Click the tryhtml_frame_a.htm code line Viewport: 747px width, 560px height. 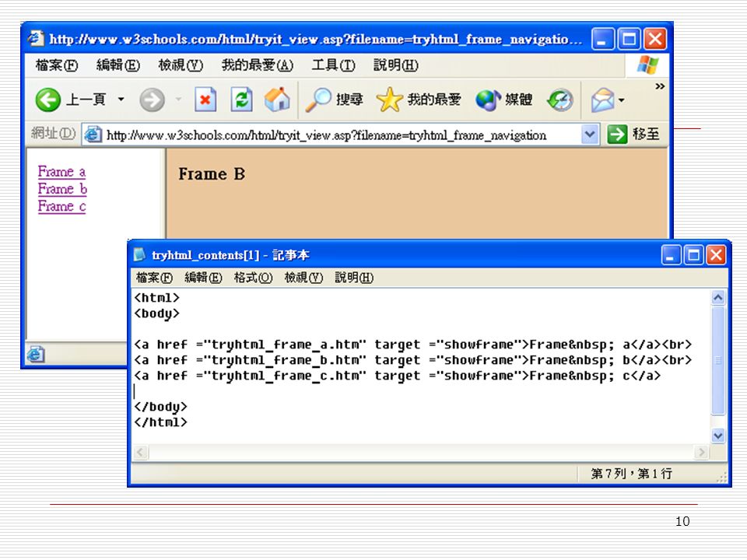pos(412,345)
